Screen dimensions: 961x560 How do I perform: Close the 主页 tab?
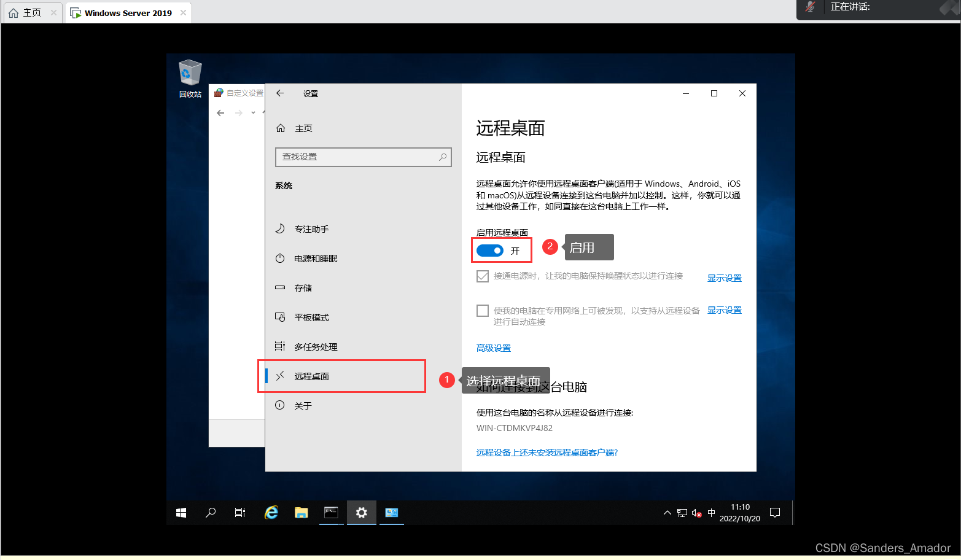pos(54,13)
